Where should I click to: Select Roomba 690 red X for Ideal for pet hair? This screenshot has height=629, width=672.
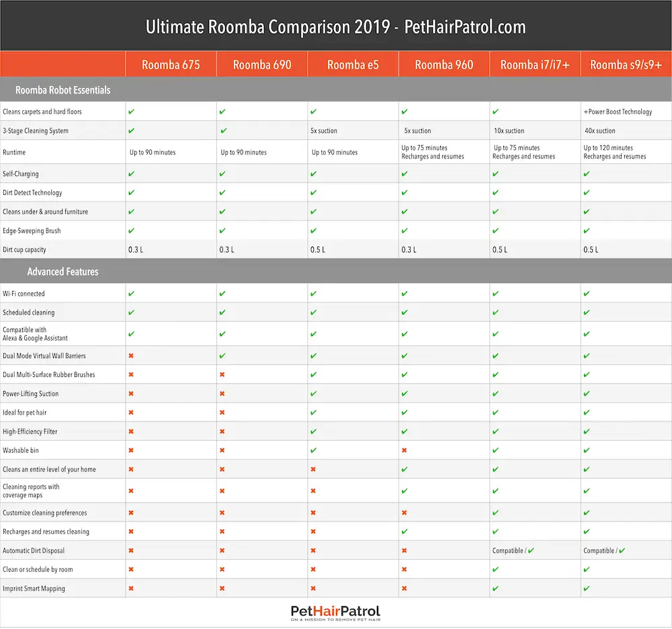(222, 412)
